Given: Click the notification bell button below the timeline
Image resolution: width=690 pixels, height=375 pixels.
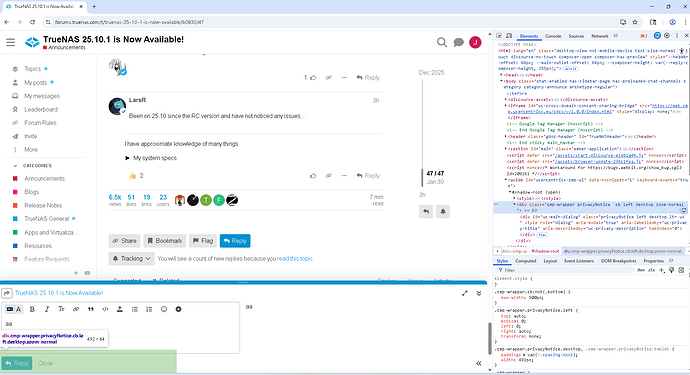Looking at the screenshot, I should 443,212.
